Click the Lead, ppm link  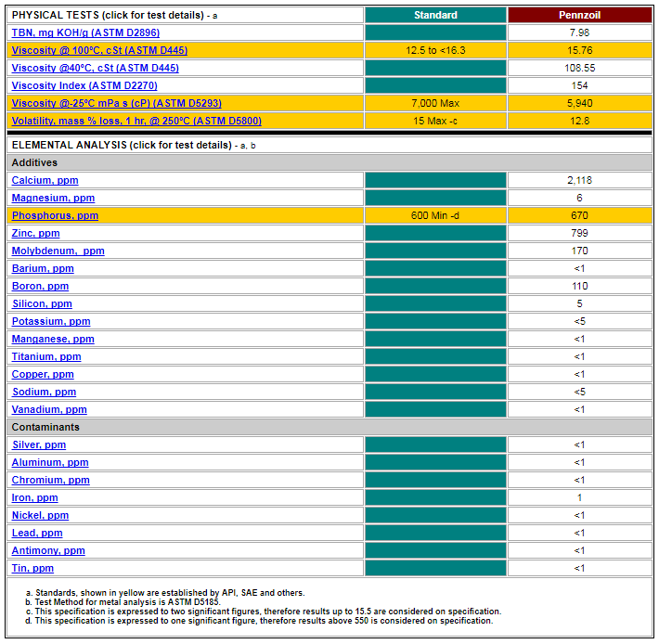[x=37, y=533]
